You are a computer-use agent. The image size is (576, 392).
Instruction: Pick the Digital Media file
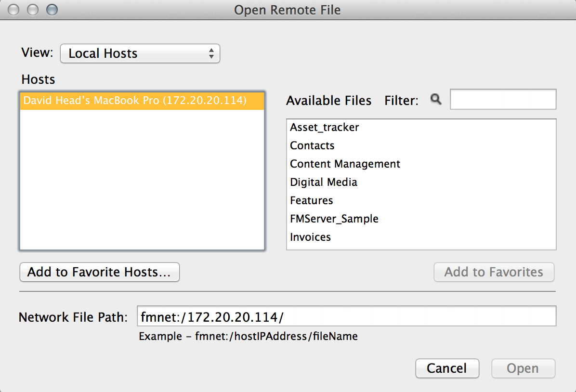pos(421,182)
